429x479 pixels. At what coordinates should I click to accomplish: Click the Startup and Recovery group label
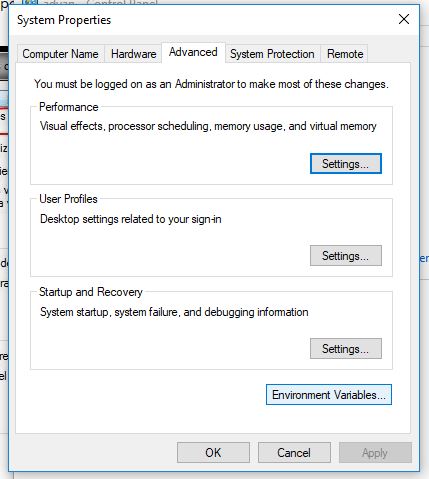(x=91, y=292)
